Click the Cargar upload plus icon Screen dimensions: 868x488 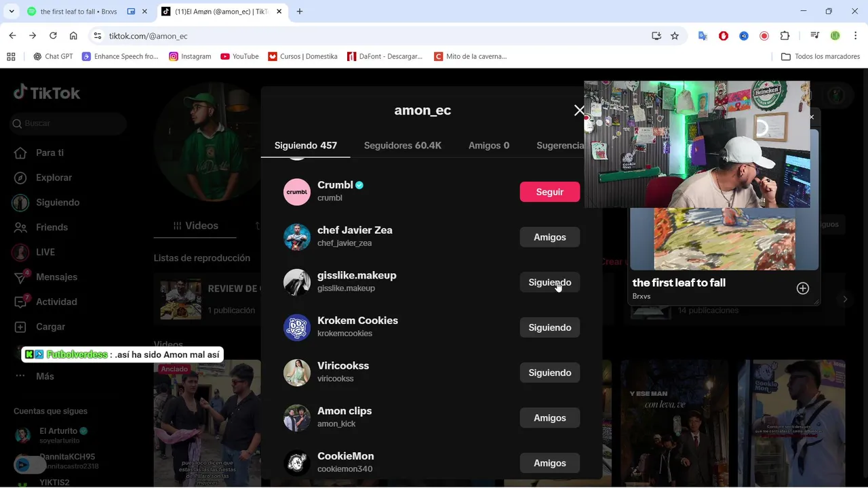[20, 327]
